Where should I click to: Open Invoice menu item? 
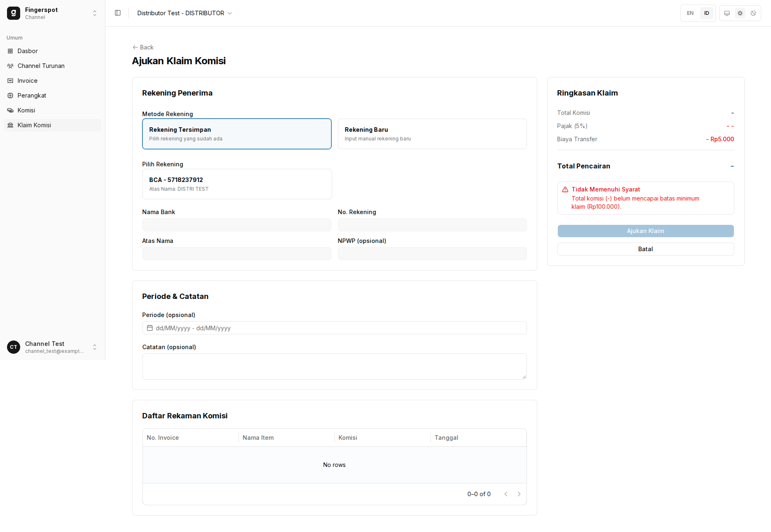(x=53, y=81)
